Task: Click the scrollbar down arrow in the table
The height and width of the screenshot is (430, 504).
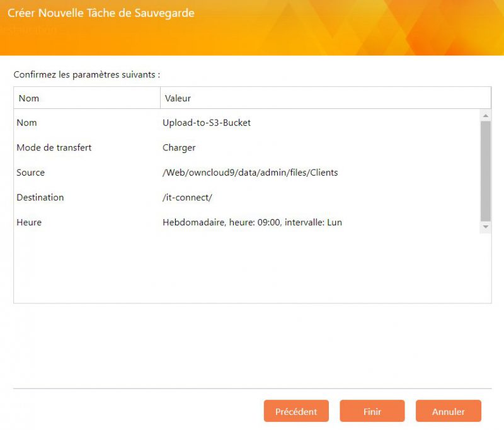Action: pos(485,227)
